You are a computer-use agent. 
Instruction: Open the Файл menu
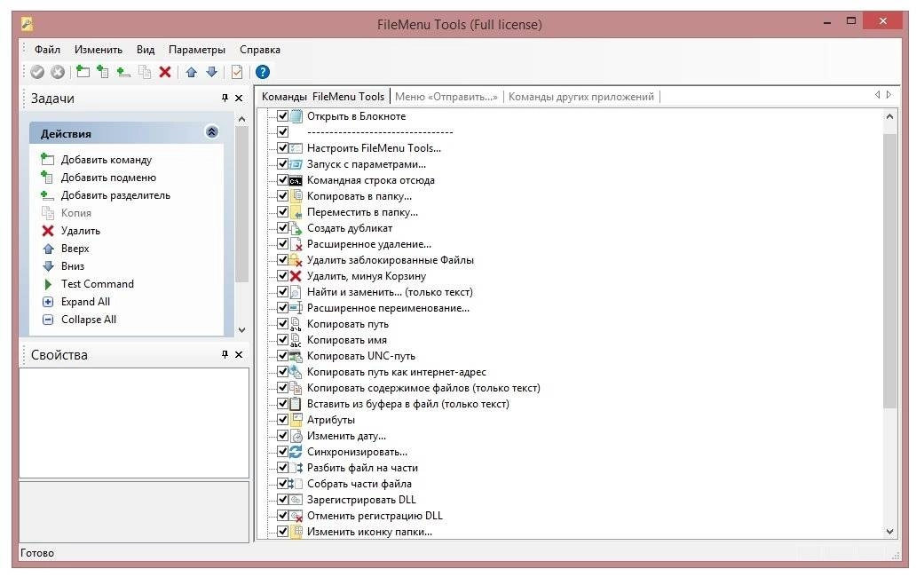(47, 50)
